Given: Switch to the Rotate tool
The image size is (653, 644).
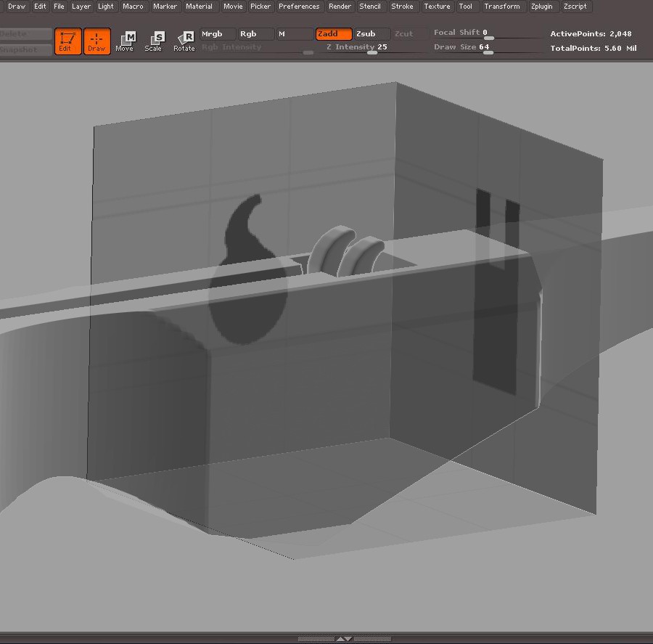Looking at the screenshot, I should tap(184, 41).
